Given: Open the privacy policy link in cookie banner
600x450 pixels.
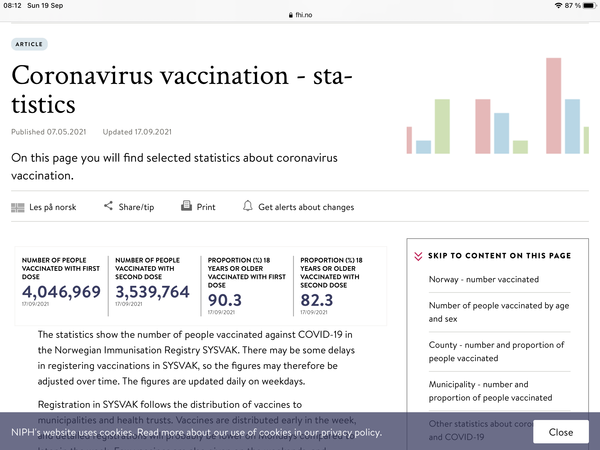Looking at the screenshot, I should pos(351,432).
